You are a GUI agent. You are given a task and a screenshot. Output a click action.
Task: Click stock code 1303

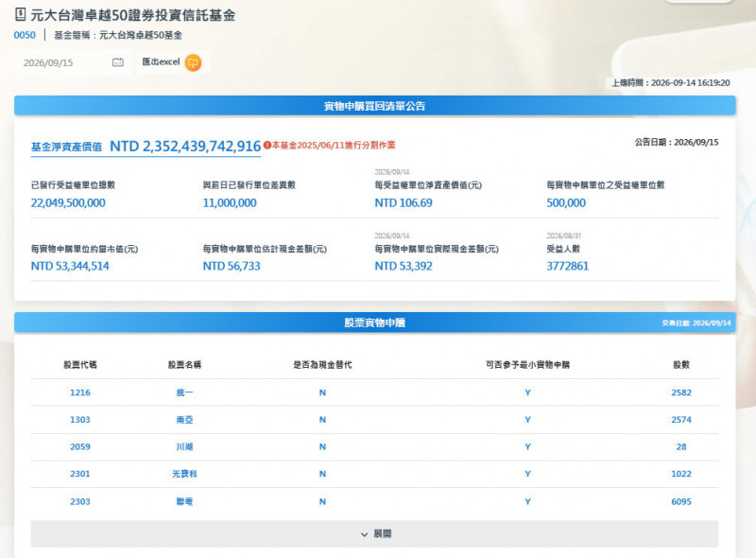coord(80,420)
